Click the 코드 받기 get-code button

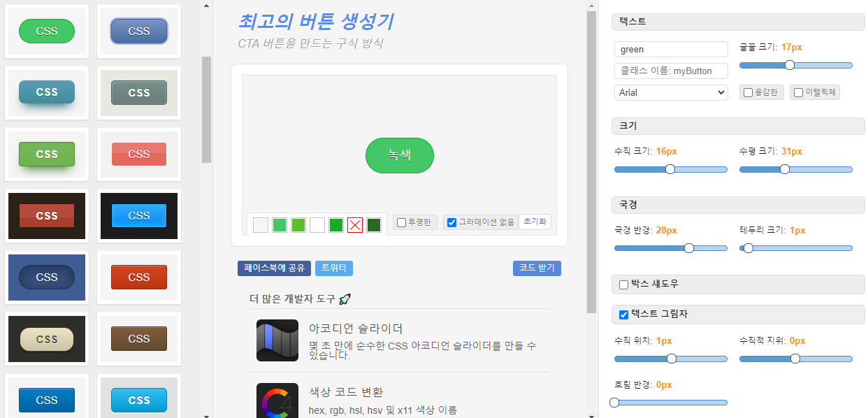point(537,268)
